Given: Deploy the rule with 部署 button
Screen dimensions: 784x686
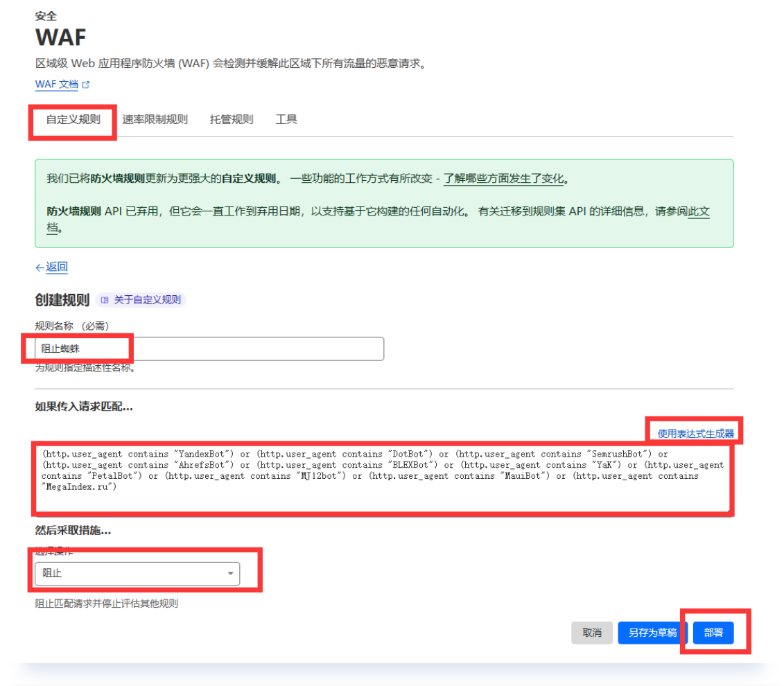Looking at the screenshot, I should pos(713,633).
